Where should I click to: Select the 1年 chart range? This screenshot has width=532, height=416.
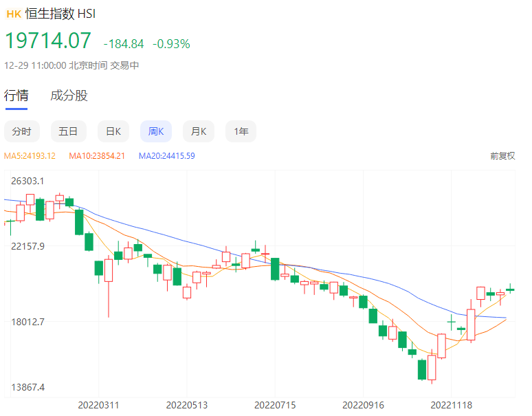tap(241, 131)
